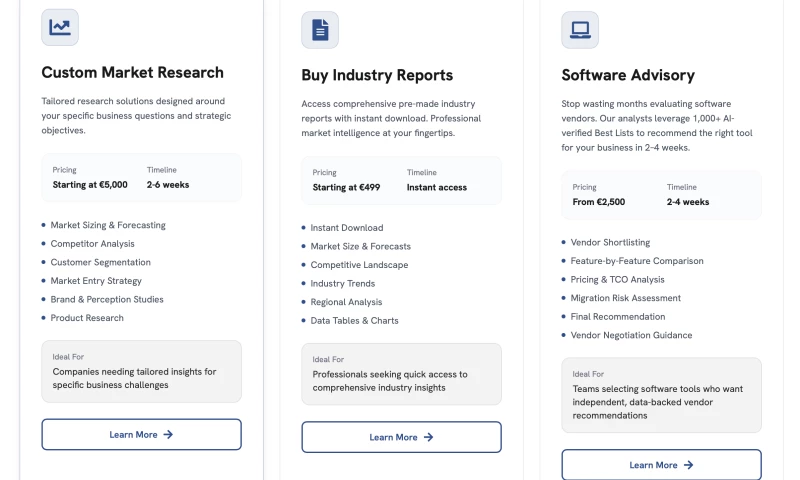The width and height of the screenshot is (800, 480).
Task: Open Learn More under Buy Industry Reports
Action: 402,437
